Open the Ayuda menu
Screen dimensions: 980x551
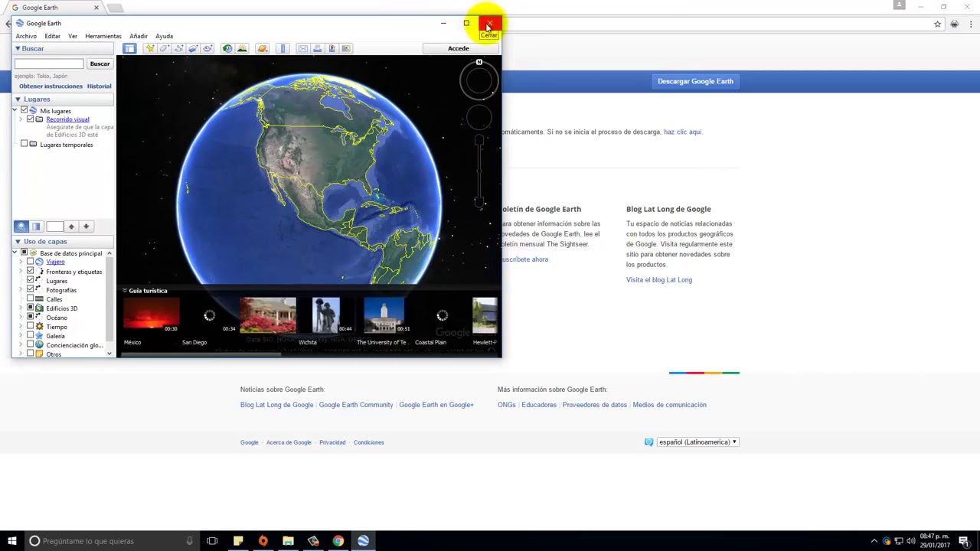(x=164, y=36)
